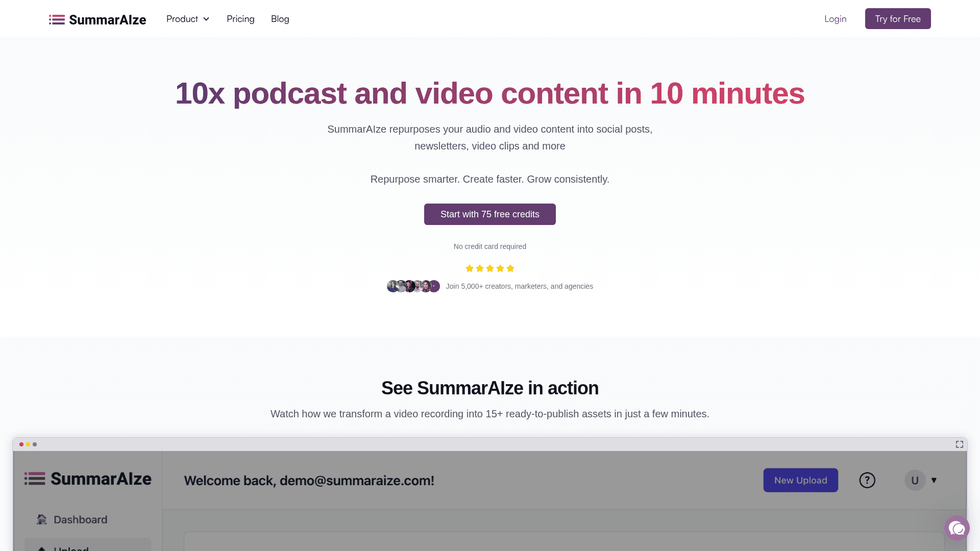Click the Login link

click(835, 19)
